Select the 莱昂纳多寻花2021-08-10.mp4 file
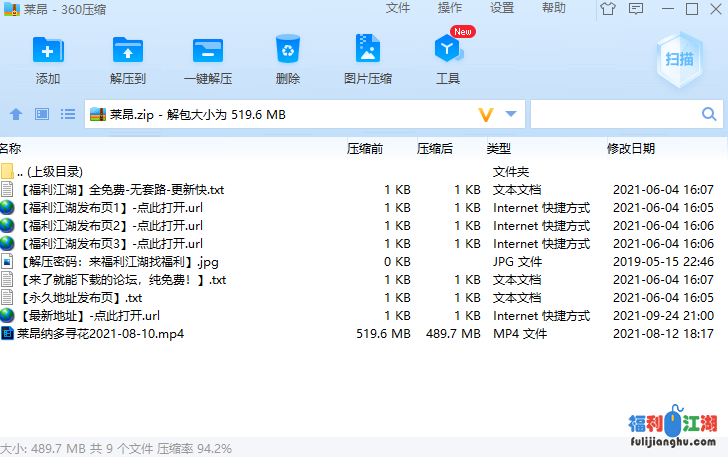The image size is (728, 457). click(x=100, y=334)
